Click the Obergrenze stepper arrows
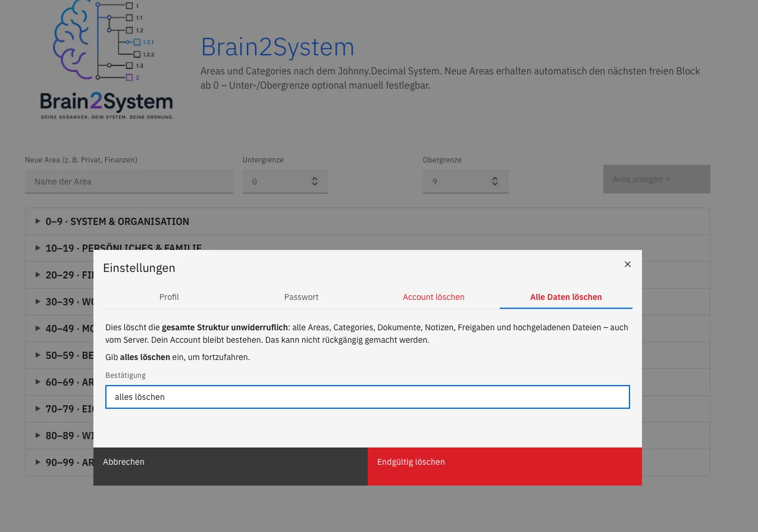Viewport: 758px width, 532px height. click(495, 181)
